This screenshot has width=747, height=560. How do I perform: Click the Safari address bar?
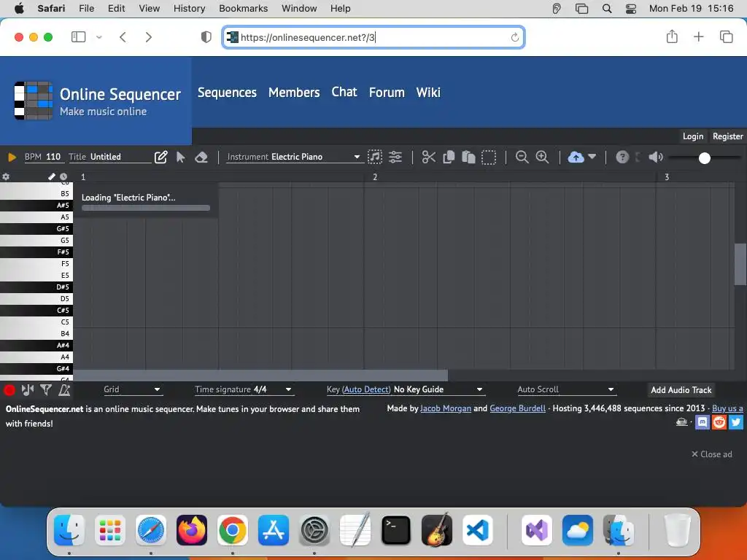(x=373, y=37)
